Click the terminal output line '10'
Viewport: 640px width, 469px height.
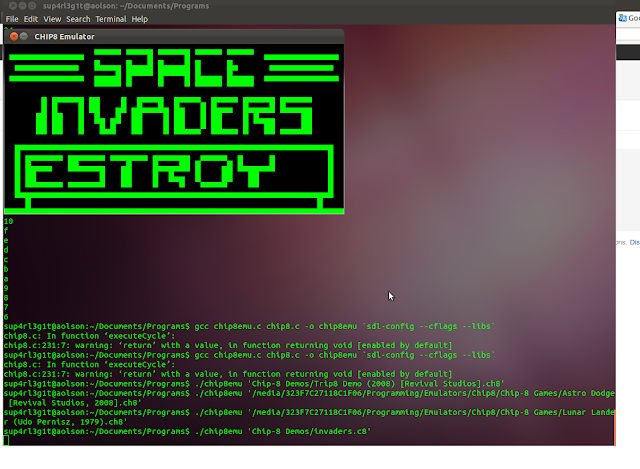(x=9, y=221)
